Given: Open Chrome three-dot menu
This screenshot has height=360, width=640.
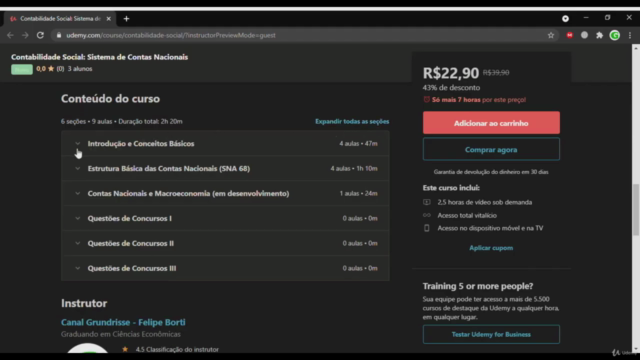Looking at the screenshot, I should (630, 36).
